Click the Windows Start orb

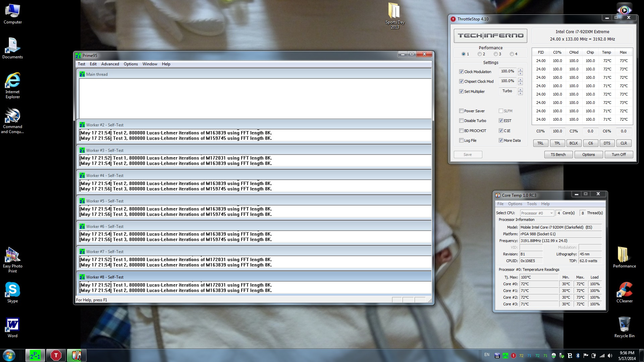pos(9,355)
